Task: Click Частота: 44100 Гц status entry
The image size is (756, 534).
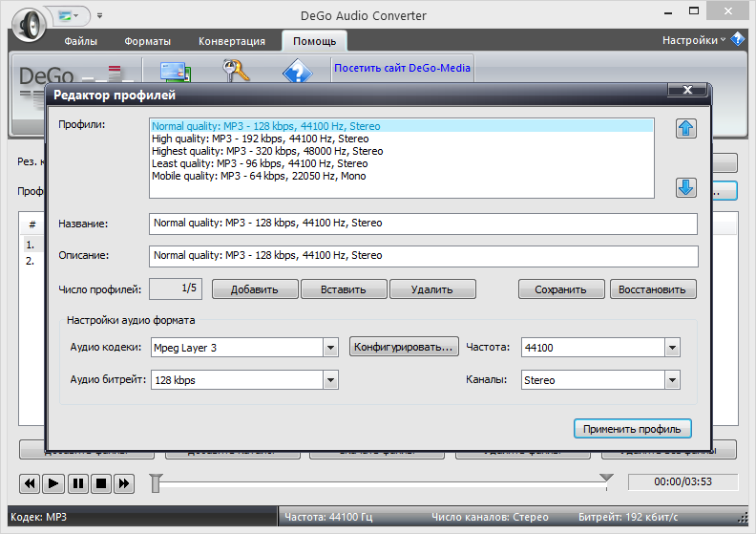Action: (x=327, y=517)
